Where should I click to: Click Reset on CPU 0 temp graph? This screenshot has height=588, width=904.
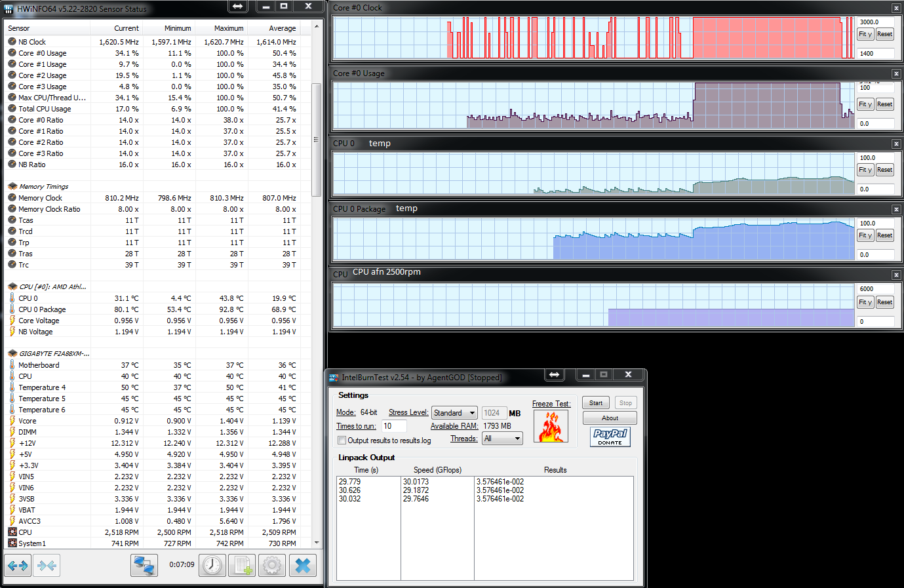pyautogui.click(x=885, y=170)
